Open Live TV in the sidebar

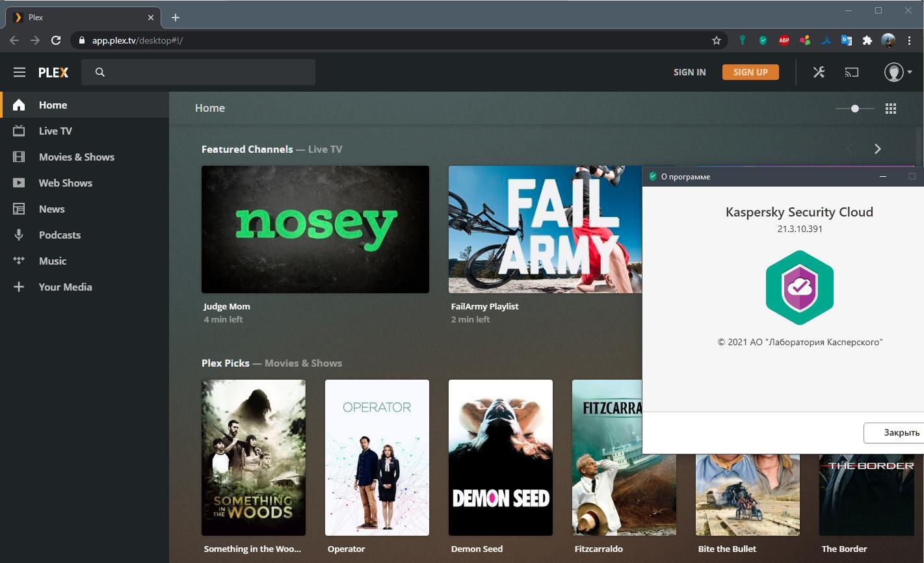pyautogui.click(x=85, y=131)
